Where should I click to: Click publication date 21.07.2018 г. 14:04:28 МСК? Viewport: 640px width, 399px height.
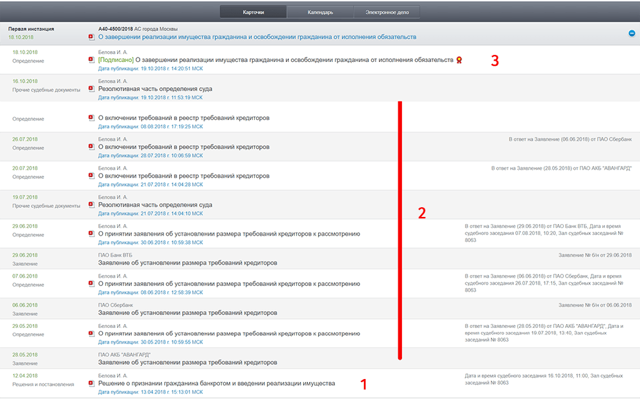click(x=150, y=184)
